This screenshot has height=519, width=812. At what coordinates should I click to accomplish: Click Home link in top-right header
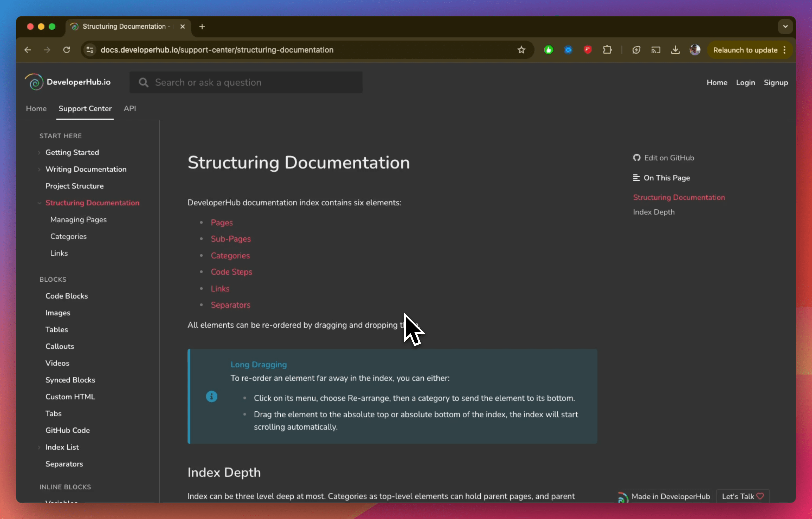(717, 83)
